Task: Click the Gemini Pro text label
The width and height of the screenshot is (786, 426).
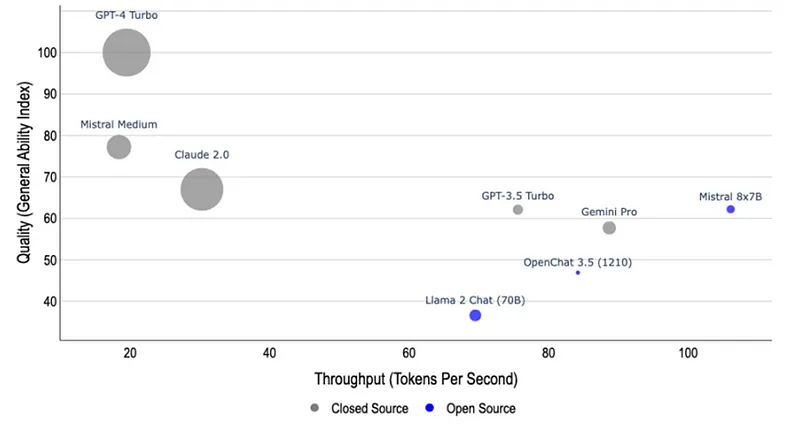Action: 609,212
